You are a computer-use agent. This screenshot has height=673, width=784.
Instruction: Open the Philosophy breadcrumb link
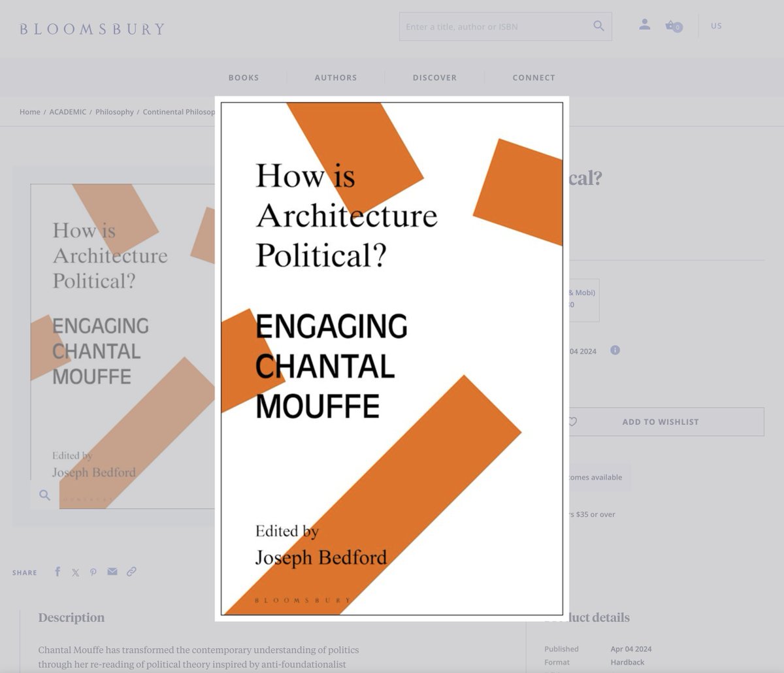point(114,112)
